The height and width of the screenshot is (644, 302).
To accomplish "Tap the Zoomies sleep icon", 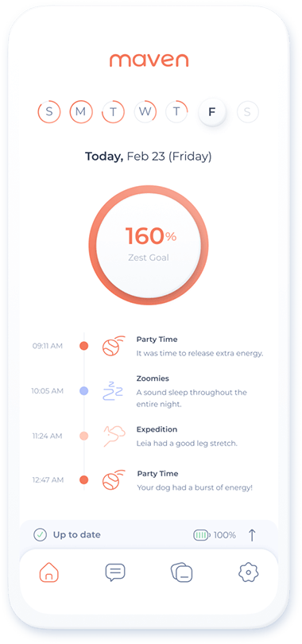I will (x=112, y=391).
